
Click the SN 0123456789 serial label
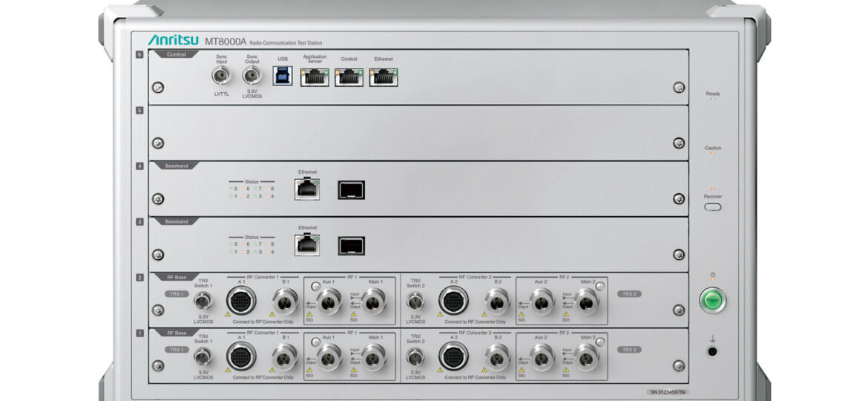(668, 391)
